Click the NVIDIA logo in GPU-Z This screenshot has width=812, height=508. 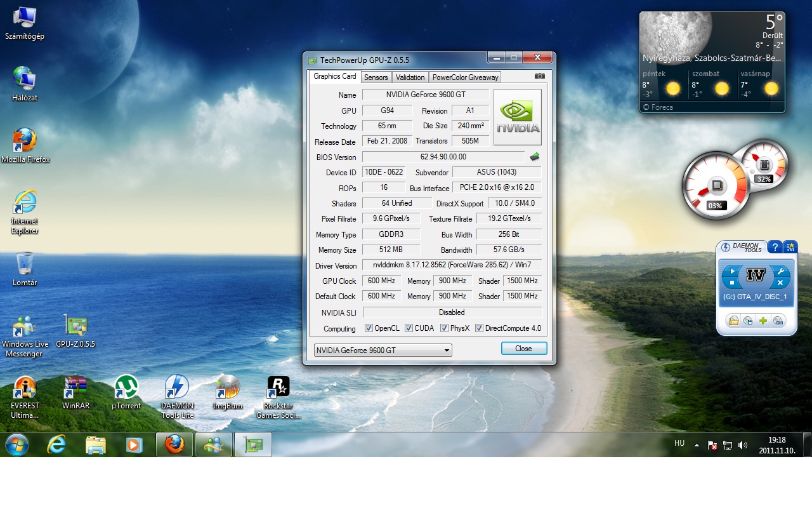518,117
